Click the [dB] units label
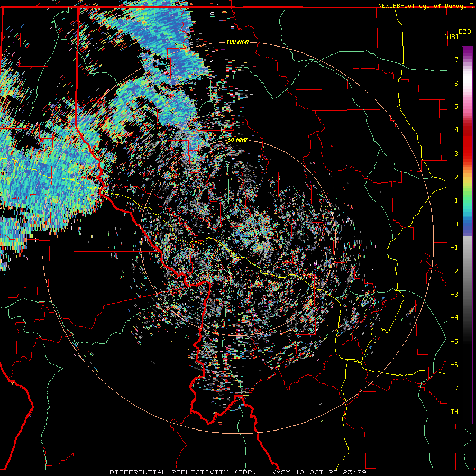This screenshot has height=476, width=476. tap(451, 36)
